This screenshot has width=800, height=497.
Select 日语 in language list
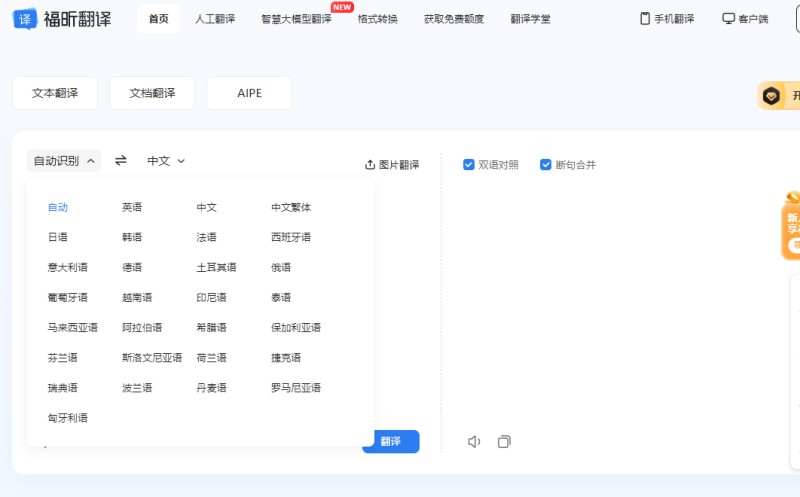[x=58, y=237]
